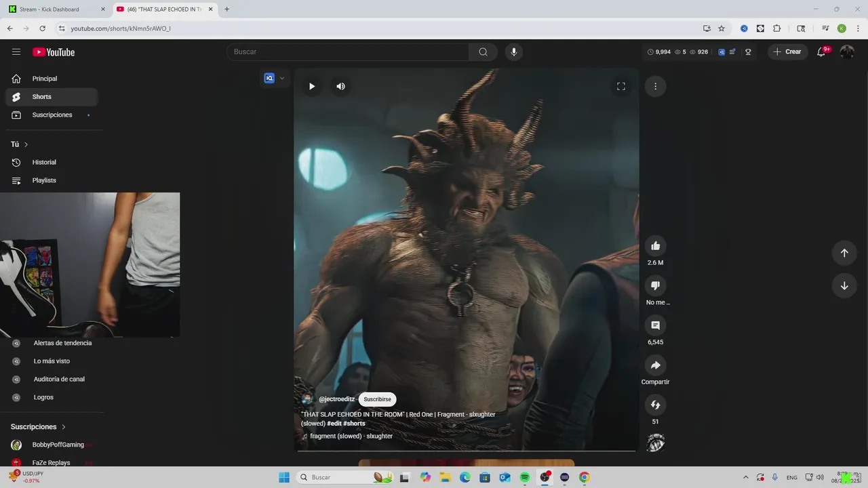Open Principal in the sidebar
Image resolution: width=868 pixels, height=488 pixels.
(x=52, y=79)
